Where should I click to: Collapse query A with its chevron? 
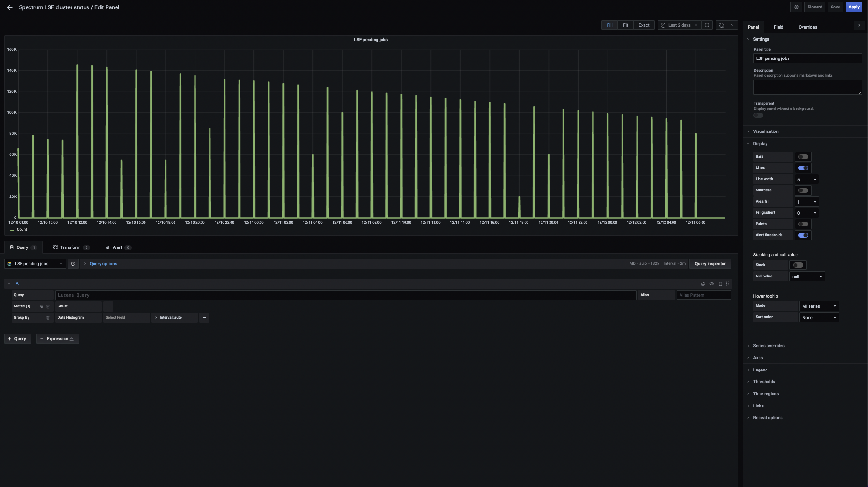tap(9, 283)
